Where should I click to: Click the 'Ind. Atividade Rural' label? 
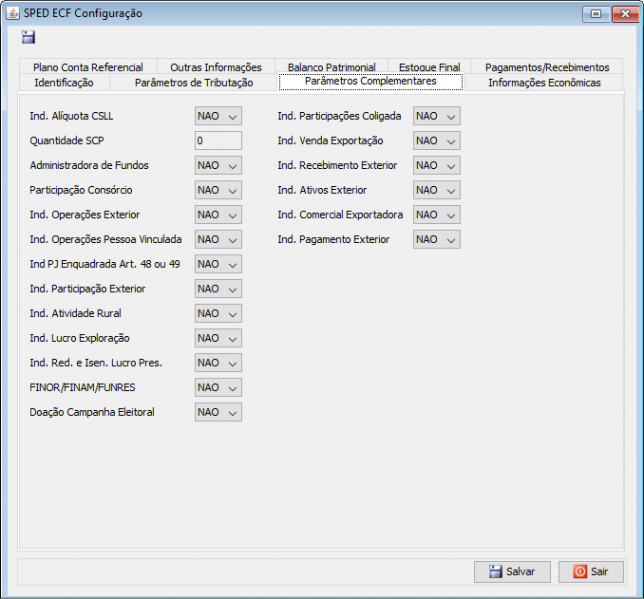[x=75, y=313]
